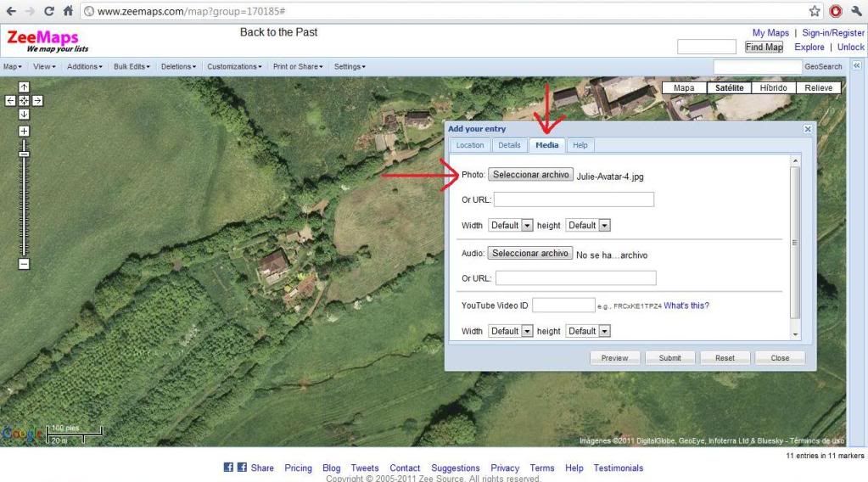This screenshot has width=868, height=482.
Task: Reload the page with the refresh icon
Action: click(48, 12)
